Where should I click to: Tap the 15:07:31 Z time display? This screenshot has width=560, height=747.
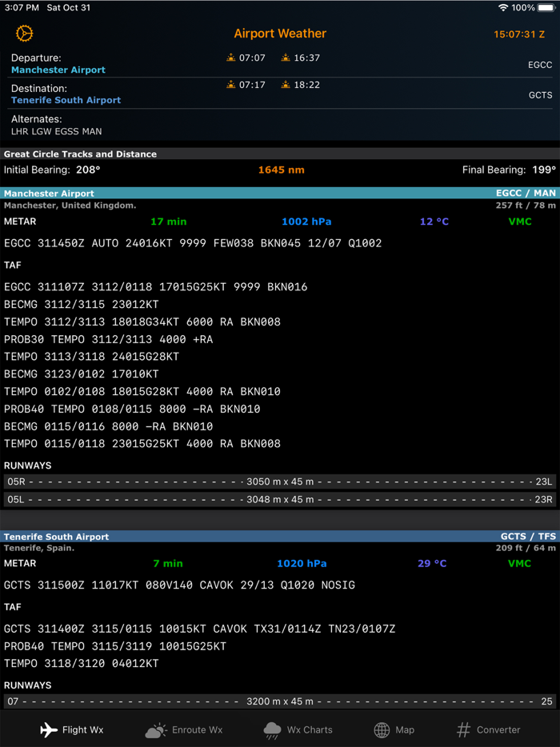519,34
